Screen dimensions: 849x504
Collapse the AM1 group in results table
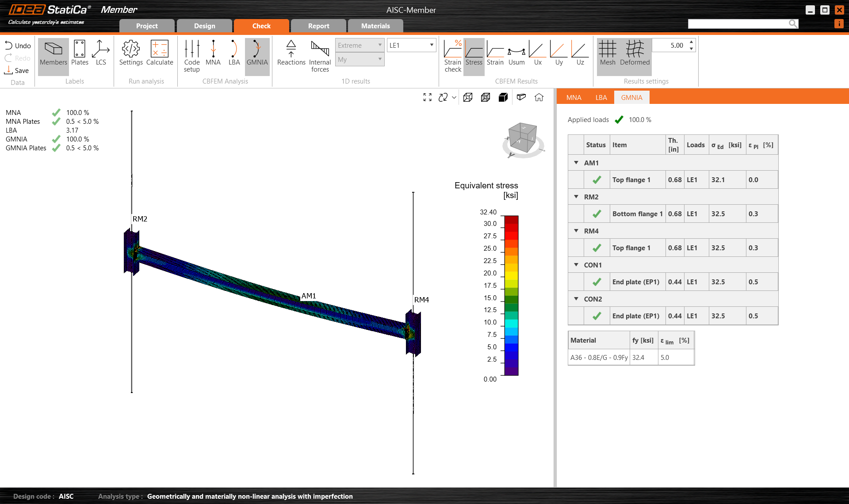(x=576, y=163)
